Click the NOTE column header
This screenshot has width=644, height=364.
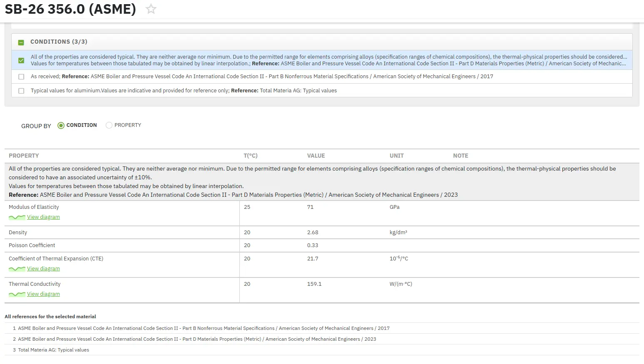point(460,156)
